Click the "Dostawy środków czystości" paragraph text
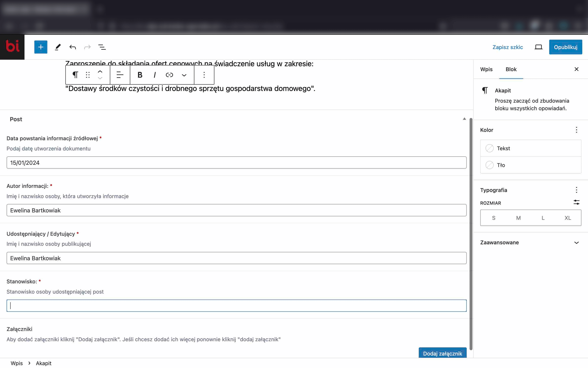Viewport: 588px width, 368px height. (190, 88)
